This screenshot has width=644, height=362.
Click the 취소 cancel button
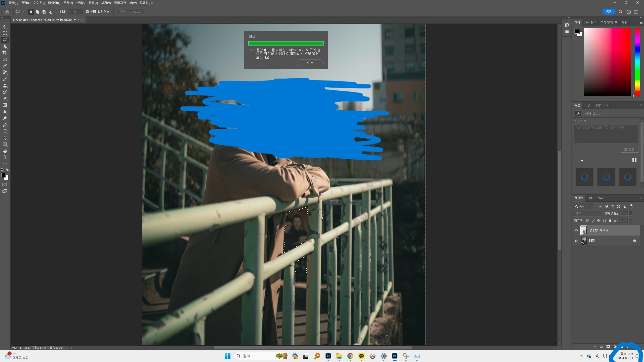310,63
